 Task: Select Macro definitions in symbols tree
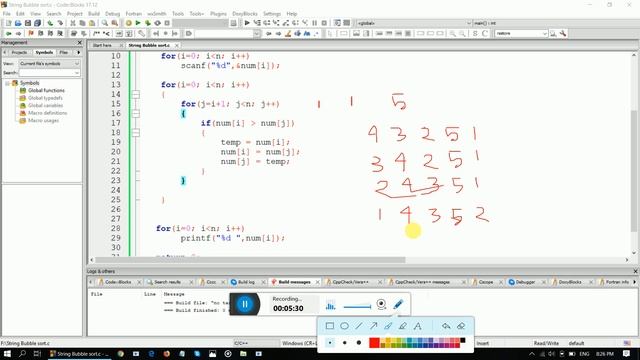47,113
